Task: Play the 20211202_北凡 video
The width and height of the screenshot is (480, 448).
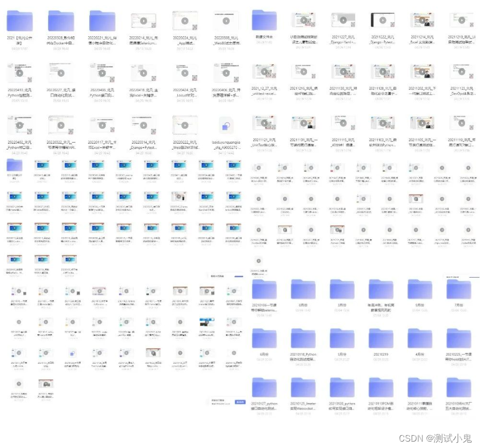Action: pyautogui.click(x=422, y=72)
